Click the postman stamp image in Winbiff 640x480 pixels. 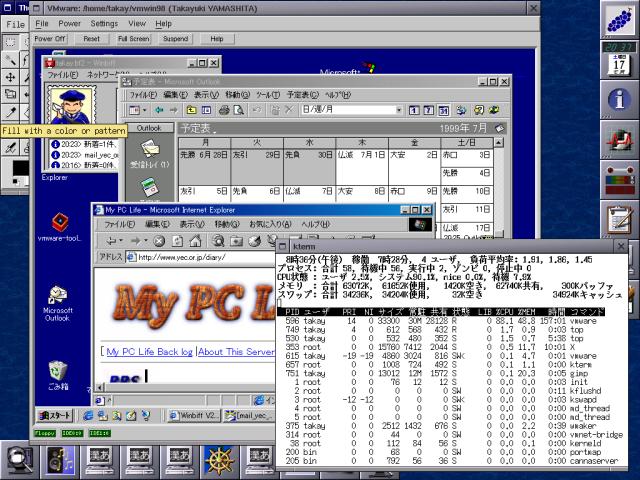tap(72, 106)
